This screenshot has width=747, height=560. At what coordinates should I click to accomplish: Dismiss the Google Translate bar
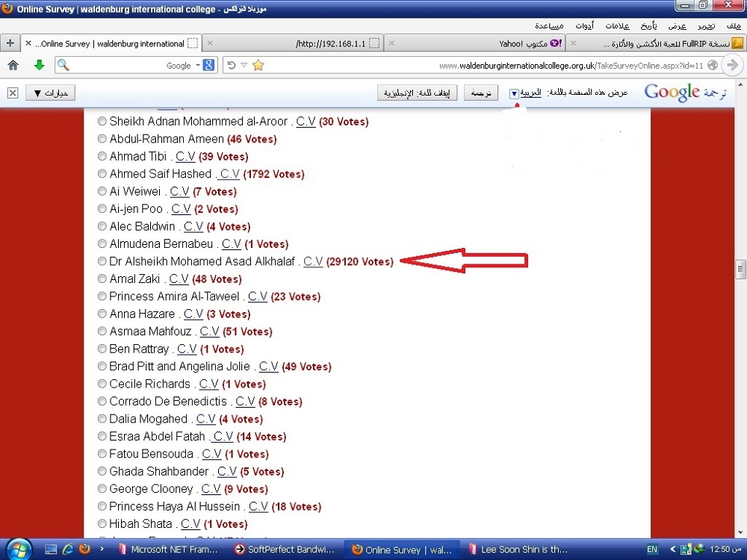12,93
